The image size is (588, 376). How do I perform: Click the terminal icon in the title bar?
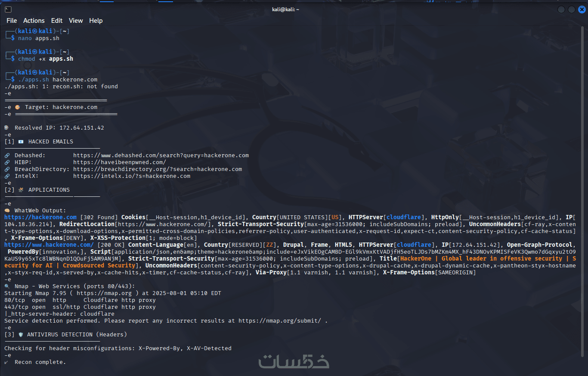coord(8,9)
